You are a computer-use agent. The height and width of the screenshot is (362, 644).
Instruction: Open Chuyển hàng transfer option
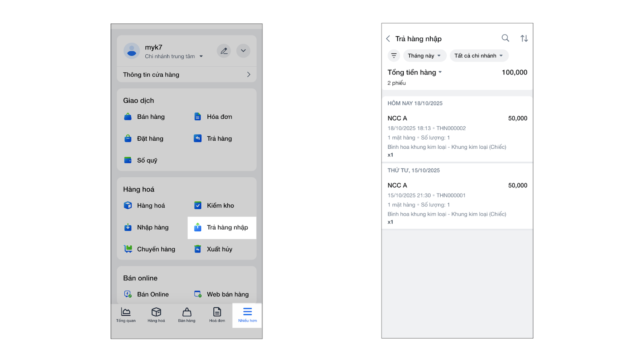tap(149, 249)
